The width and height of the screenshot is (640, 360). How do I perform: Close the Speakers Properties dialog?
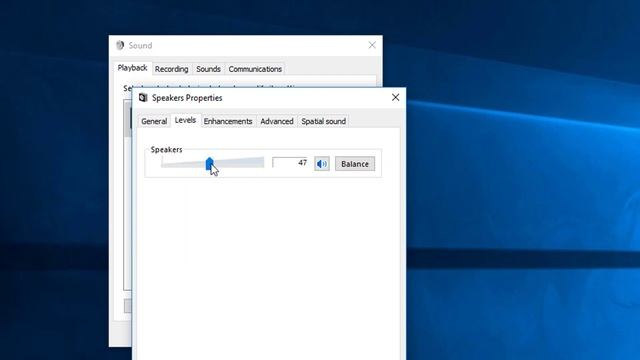[x=395, y=98]
